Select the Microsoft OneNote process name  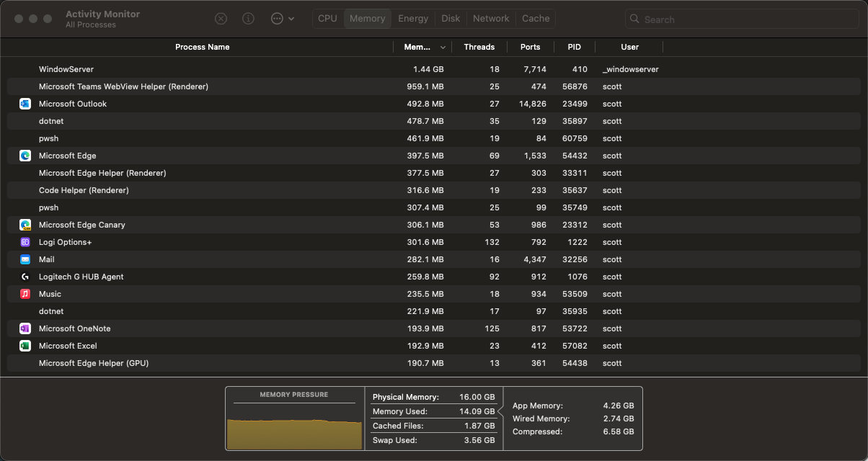point(75,328)
